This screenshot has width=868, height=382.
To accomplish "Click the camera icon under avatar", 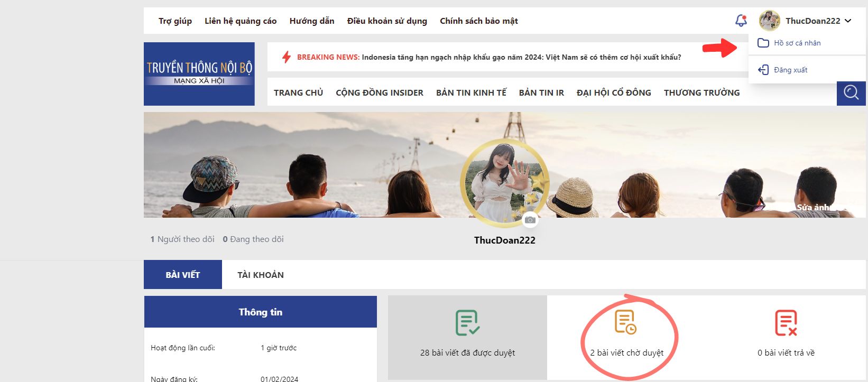I will [x=530, y=220].
